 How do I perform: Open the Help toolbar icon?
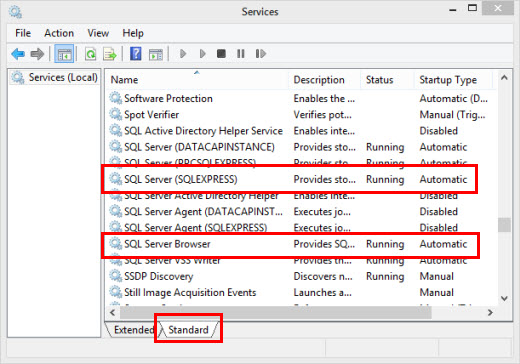tap(136, 54)
